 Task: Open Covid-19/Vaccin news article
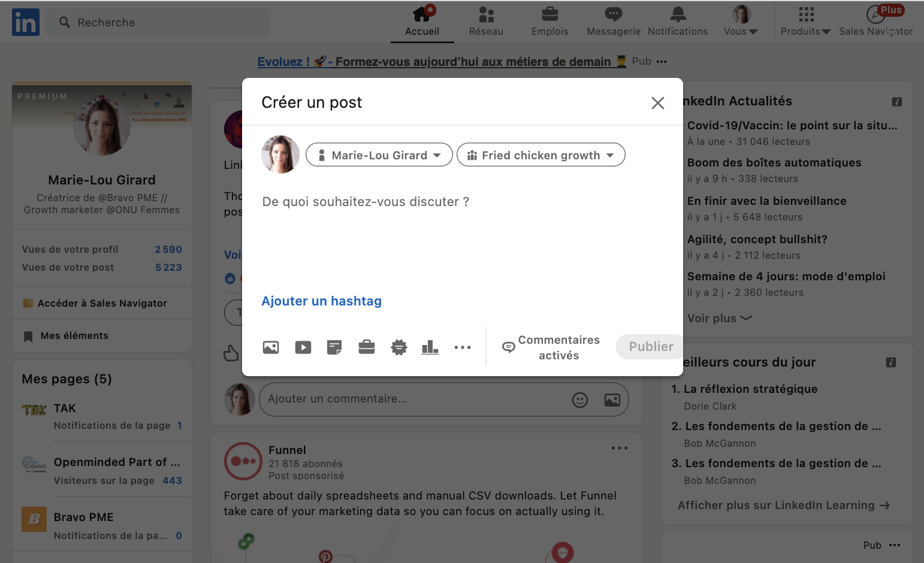[792, 126]
